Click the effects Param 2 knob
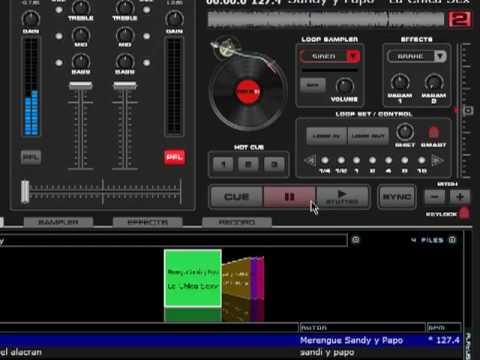Screen dimensions: 480x360 [434, 83]
